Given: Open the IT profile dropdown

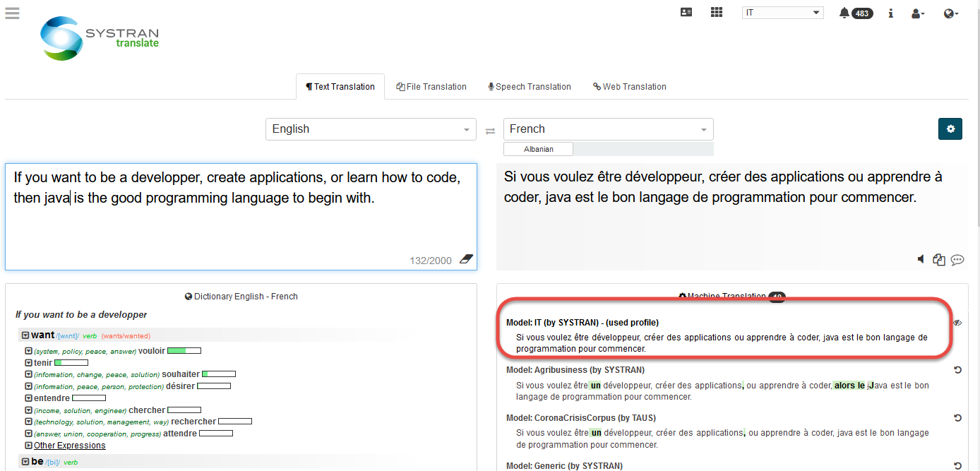Looking at the screenshot, I should (783, 13).
